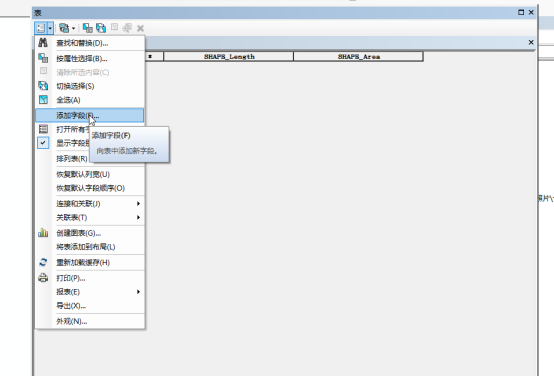Click the greyed Zoom To Selected toolbar icon
This screenshot has width=554, height=377.
point(127,28)
